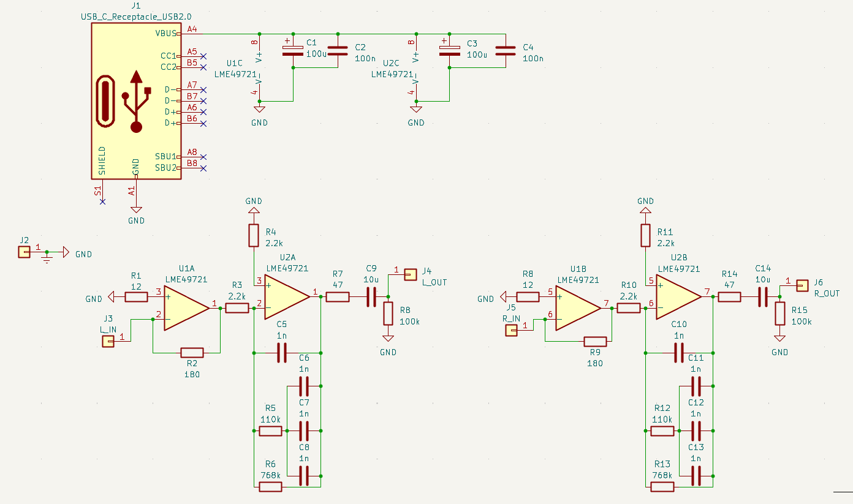
Task: Select resistor R11 symbol
Action: pyautogui.click(x=645, y=235)
